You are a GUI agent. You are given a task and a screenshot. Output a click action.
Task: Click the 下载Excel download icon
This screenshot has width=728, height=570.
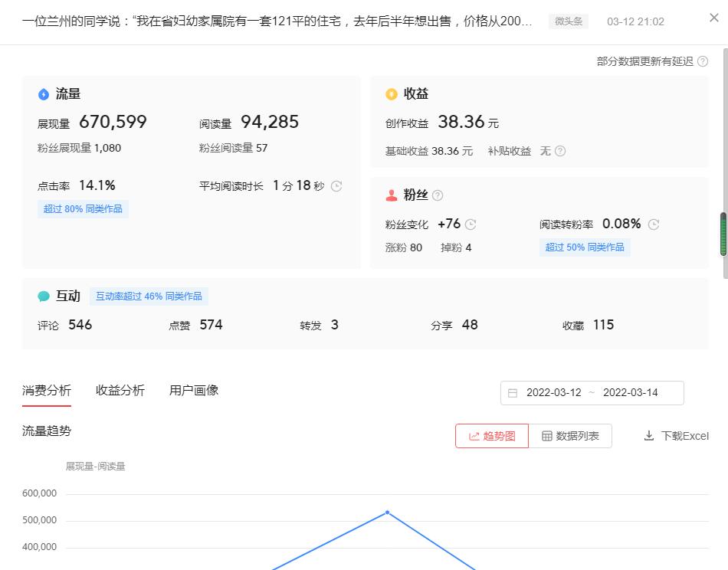pos(649,435)
